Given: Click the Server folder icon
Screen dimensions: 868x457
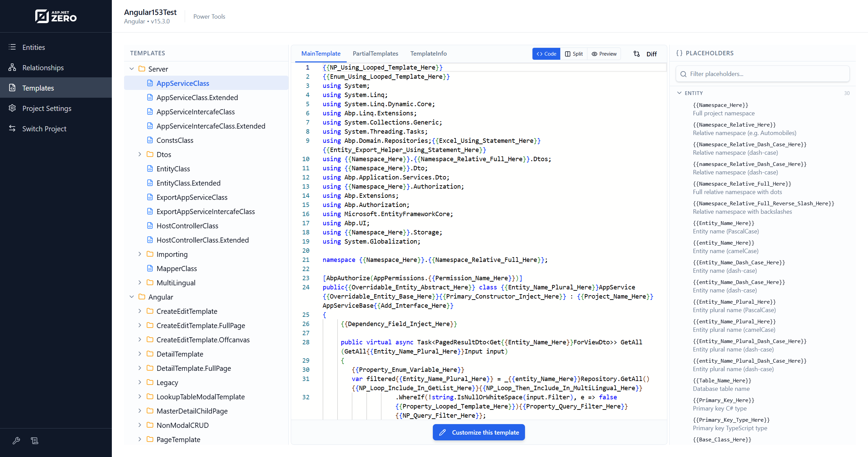Looking at the screenshot, I should 142,69.
